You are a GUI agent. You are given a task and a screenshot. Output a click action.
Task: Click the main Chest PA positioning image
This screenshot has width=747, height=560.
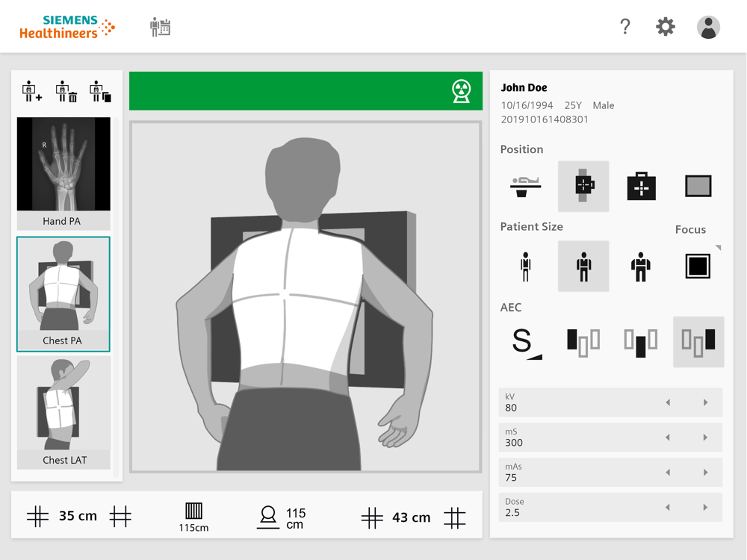coord(306,296)
